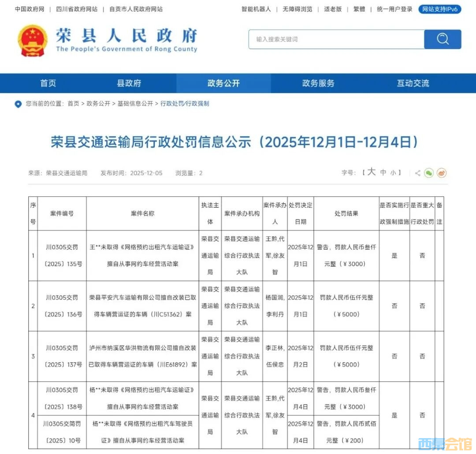This screenshot has width=476, height=454.
Task: Open the 政务公开 navigation tab
Action: (223, 83)
